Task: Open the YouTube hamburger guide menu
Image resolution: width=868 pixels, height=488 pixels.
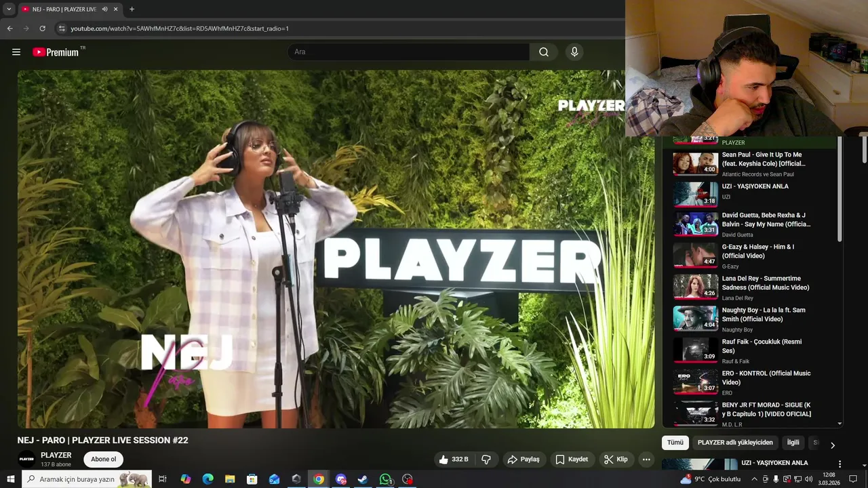Action: pos(16,52)
